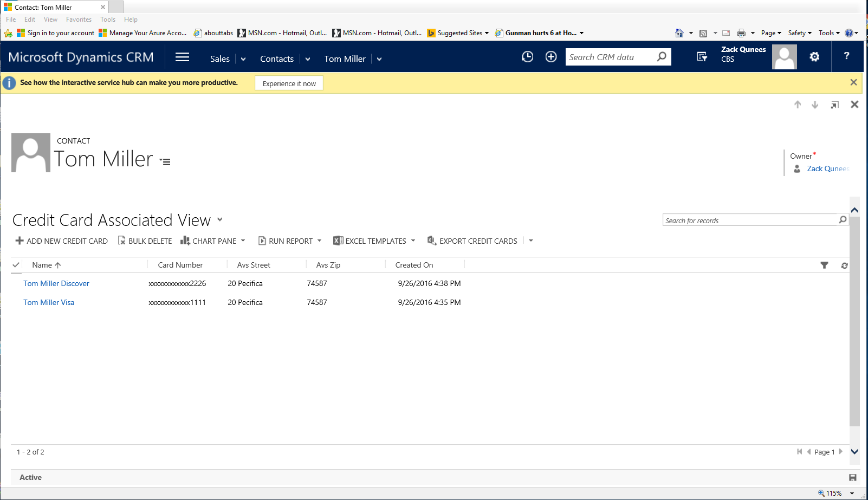Open Advanced Find icon
Screen dimensions: 868x500
pyautogui.click(x=702, y=57)
